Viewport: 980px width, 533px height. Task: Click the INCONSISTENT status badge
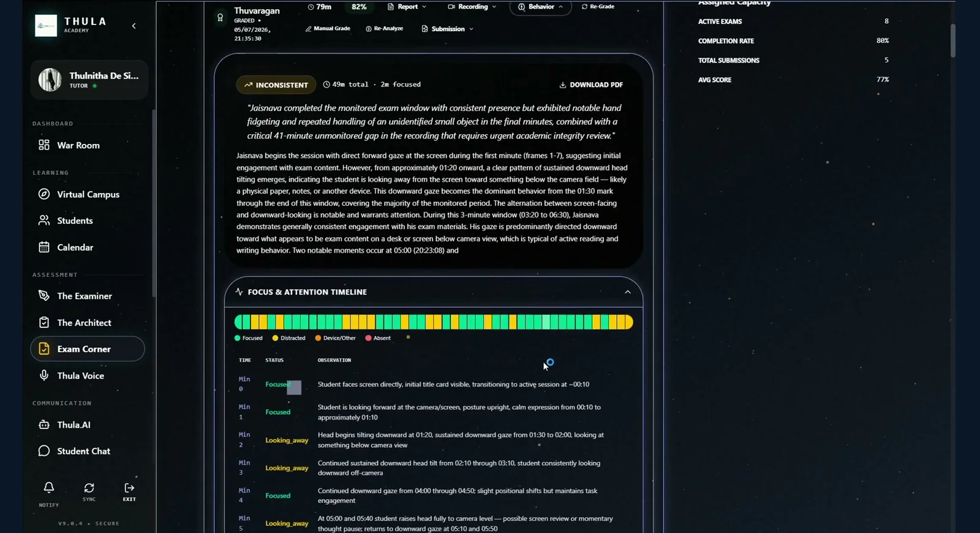(276, 85)
